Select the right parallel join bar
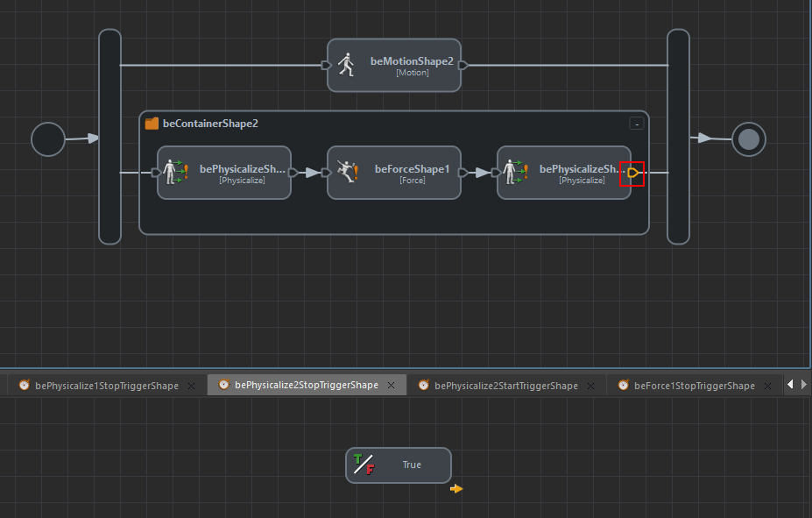The height and width of the screenshot is (518, 812). pos(678,137)
